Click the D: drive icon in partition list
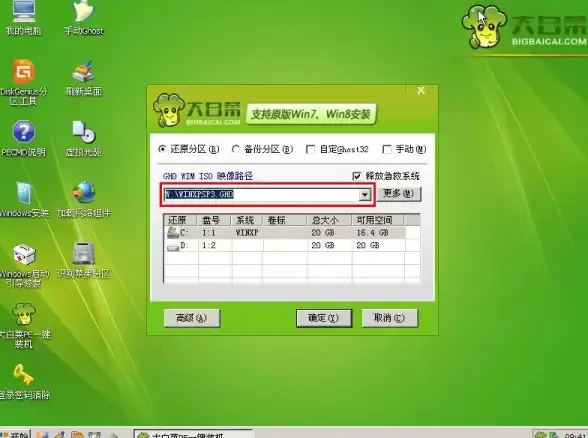588x438 pixels. coord(173,246)
